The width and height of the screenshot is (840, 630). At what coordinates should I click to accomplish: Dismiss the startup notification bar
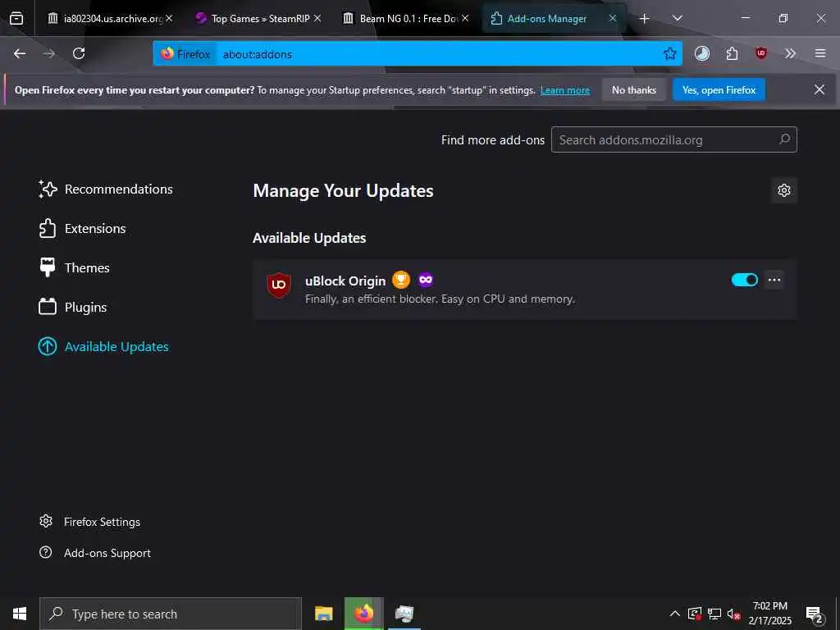(819, 89)
